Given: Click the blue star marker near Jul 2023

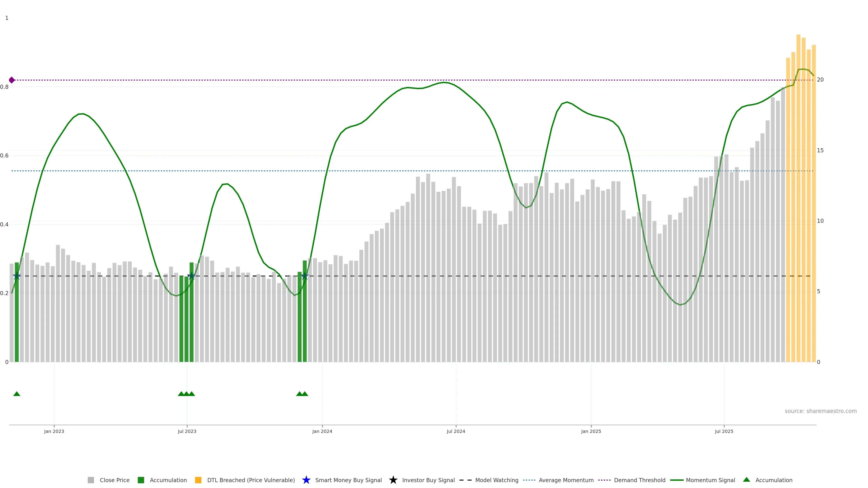Looking at the screenshot, I should pos(191,276).
